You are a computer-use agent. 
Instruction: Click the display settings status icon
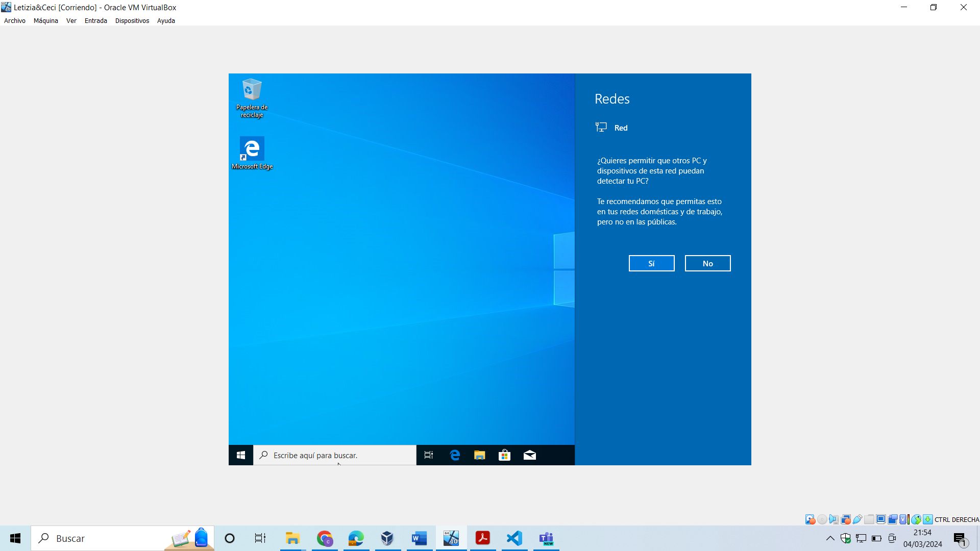coord(881,519)
